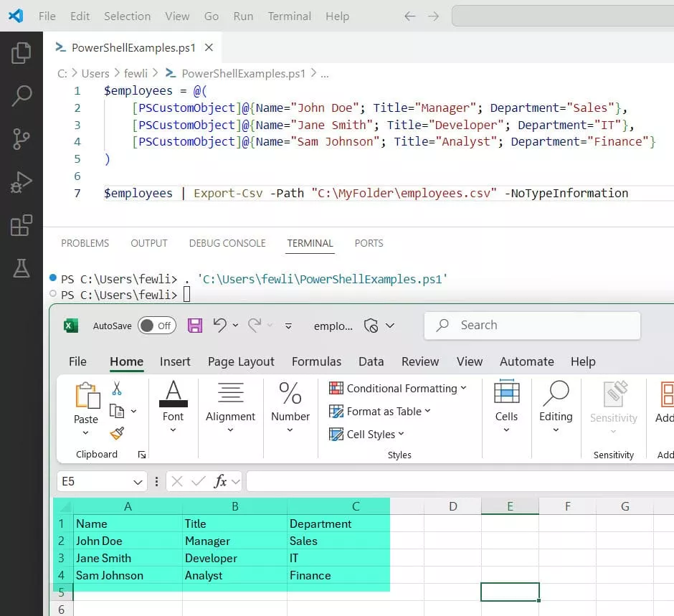Click the Save icon in Excel
Image resolution: width=674 pixels, height=616 pixels.
(194, 325)
